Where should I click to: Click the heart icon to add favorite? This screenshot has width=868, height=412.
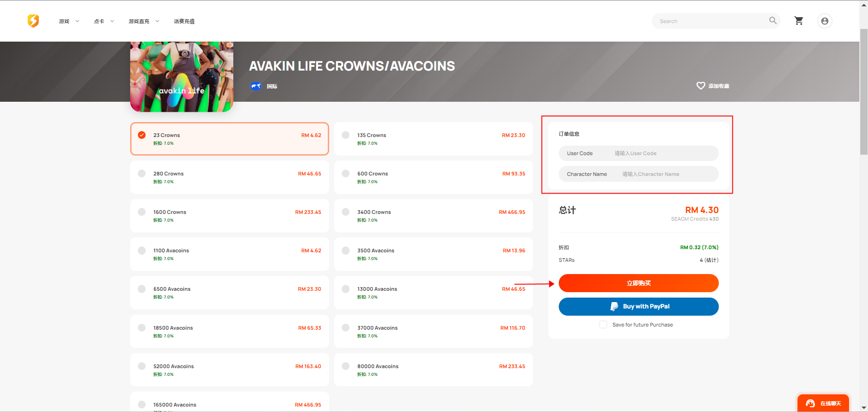coord(701,85)
